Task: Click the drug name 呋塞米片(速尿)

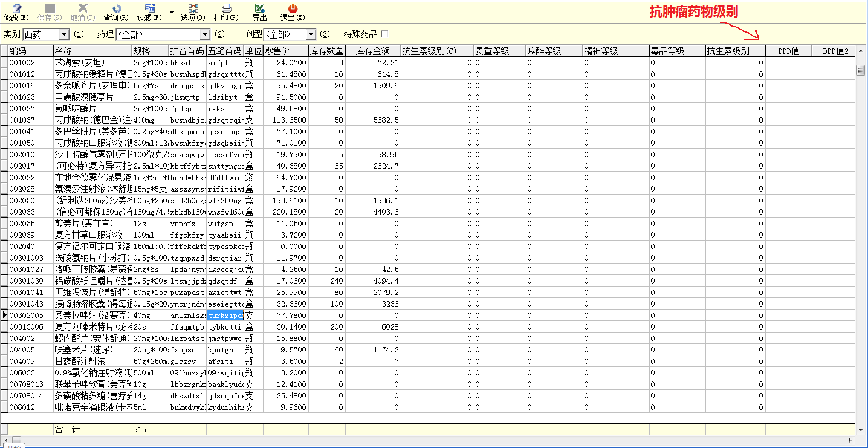Action: click(x=92, y=350)
